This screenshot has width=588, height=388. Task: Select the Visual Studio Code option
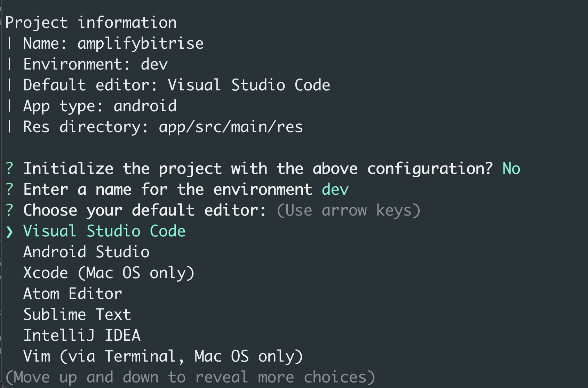(104, 232)
